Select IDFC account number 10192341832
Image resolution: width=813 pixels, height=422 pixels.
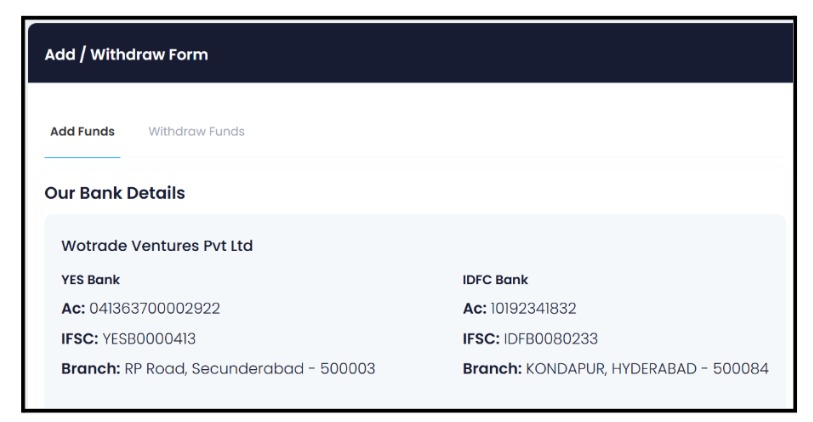[536, 308]
